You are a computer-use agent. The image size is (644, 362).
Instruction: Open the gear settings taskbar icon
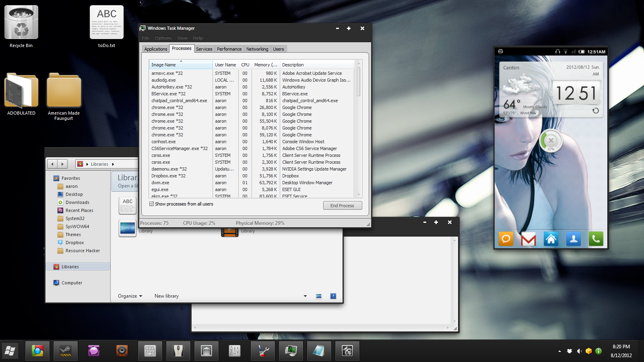[x=347, y=351]
